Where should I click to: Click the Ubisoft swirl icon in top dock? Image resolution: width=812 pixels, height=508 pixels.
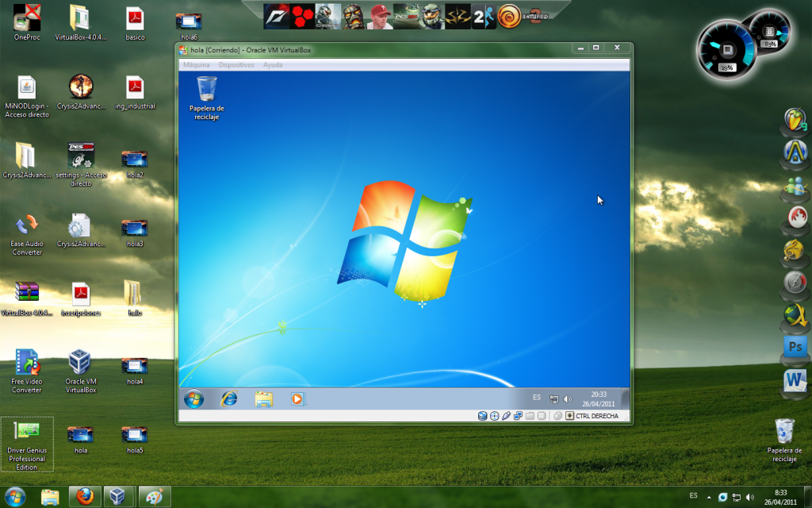pos(509,17)
